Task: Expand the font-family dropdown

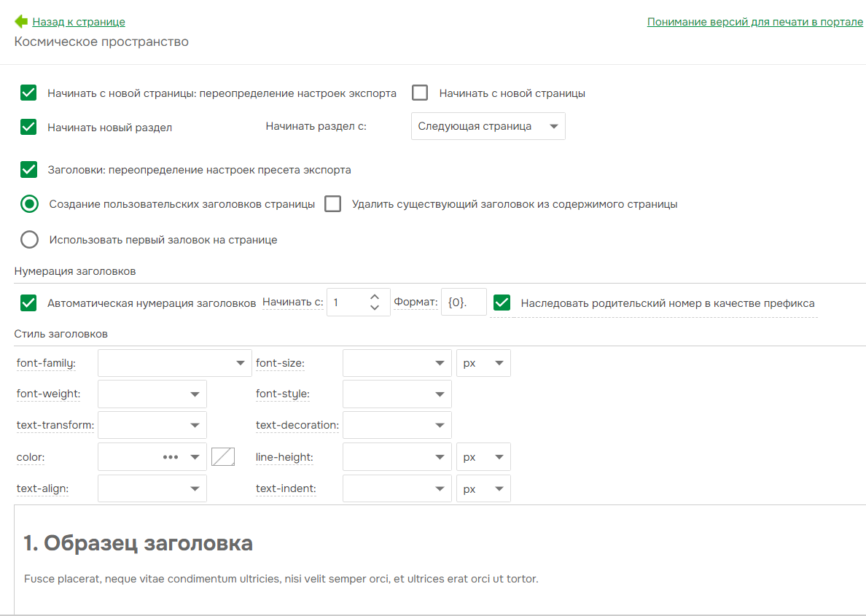Action: tap(174, 363)
